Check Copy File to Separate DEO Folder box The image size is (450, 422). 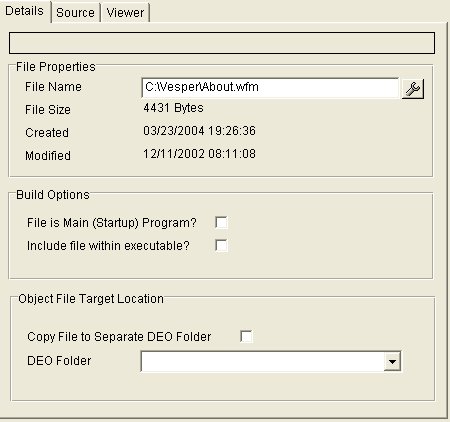click(246, 336)
